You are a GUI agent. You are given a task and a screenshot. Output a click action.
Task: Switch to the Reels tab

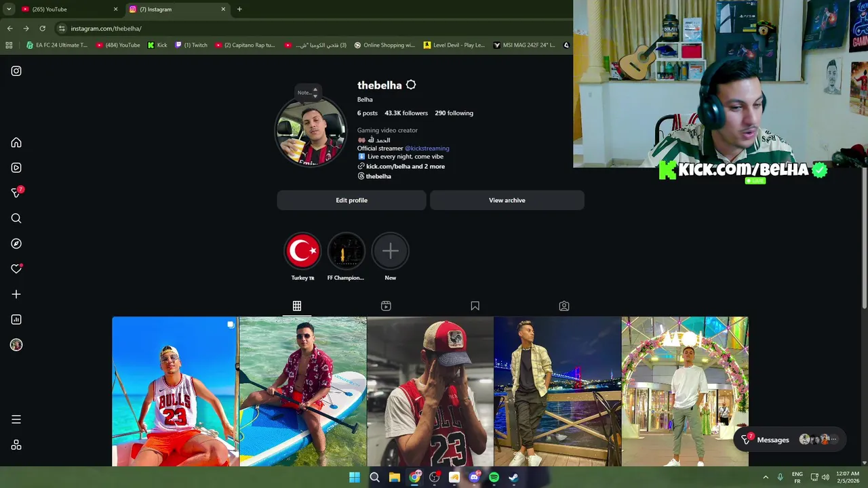pos(386,306)
